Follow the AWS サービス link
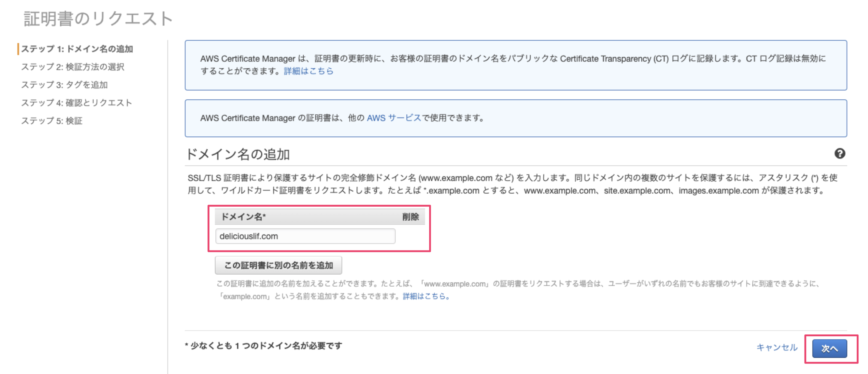 (x=394, y=118)
